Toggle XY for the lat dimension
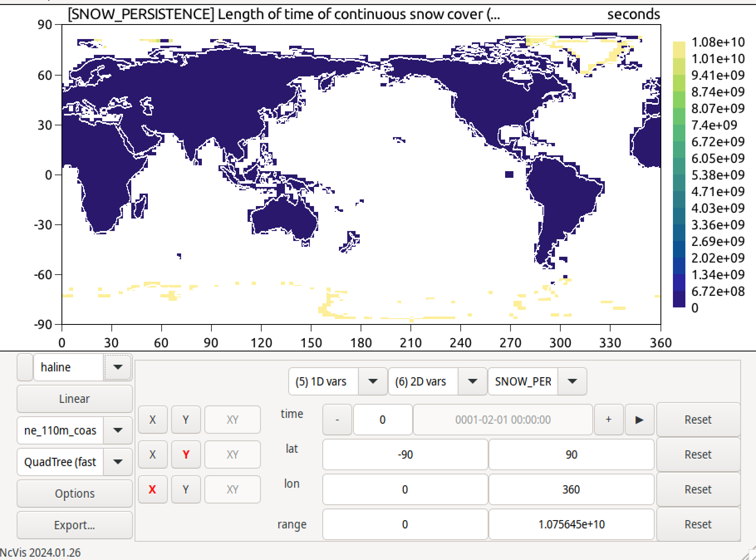This screenshot has width=756, height=560. tap(232, 454)
